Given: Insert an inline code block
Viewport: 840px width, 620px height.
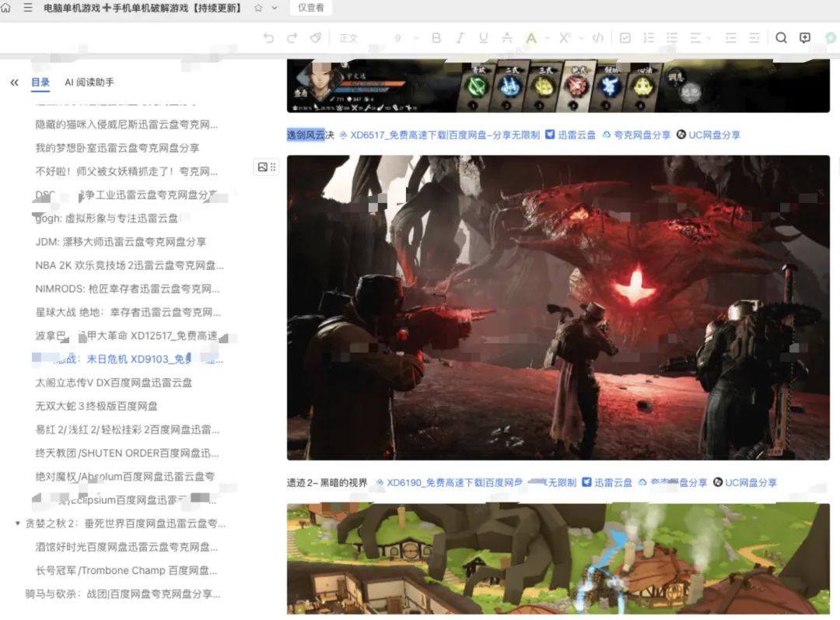Looking at the screenshot, I should pos(598,37).
